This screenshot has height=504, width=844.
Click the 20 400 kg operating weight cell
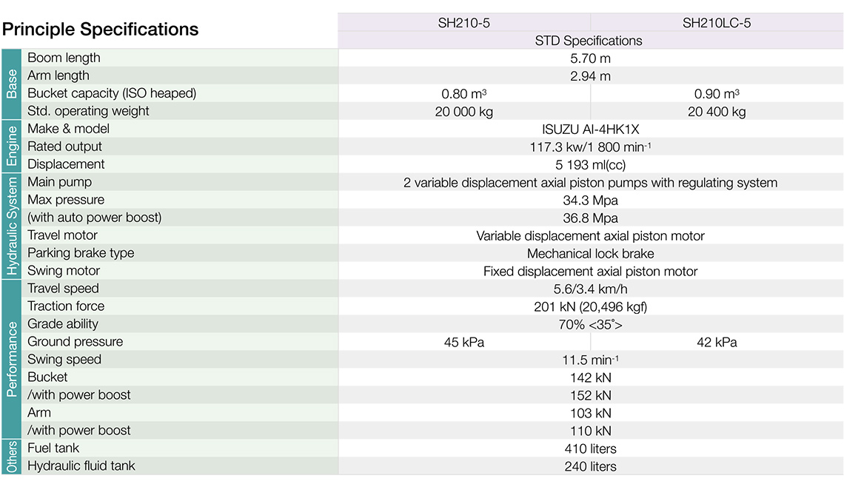(716, 112)
